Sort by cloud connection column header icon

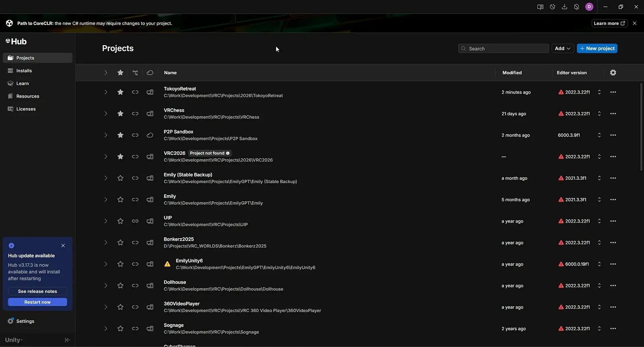point(150,73)
